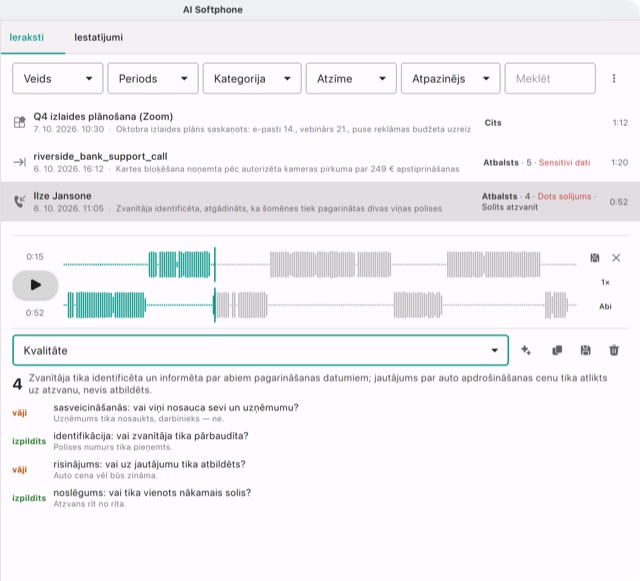Toggle the Abi channel selector

[x=605, y=306]
